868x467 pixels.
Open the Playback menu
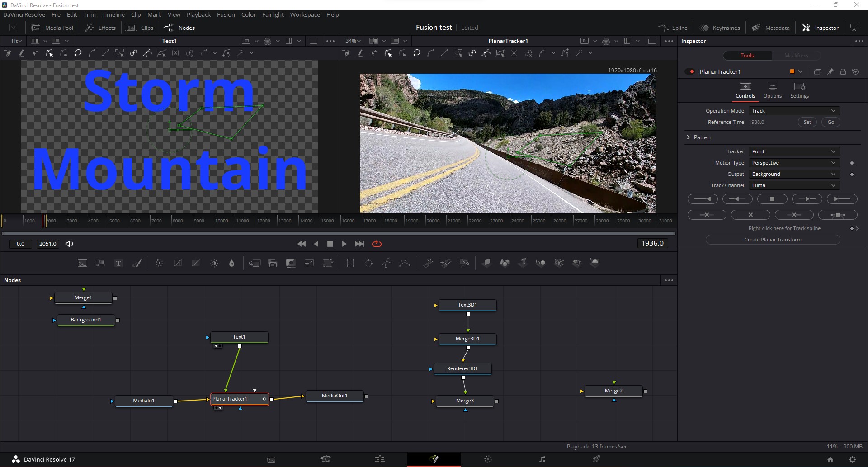198,14
